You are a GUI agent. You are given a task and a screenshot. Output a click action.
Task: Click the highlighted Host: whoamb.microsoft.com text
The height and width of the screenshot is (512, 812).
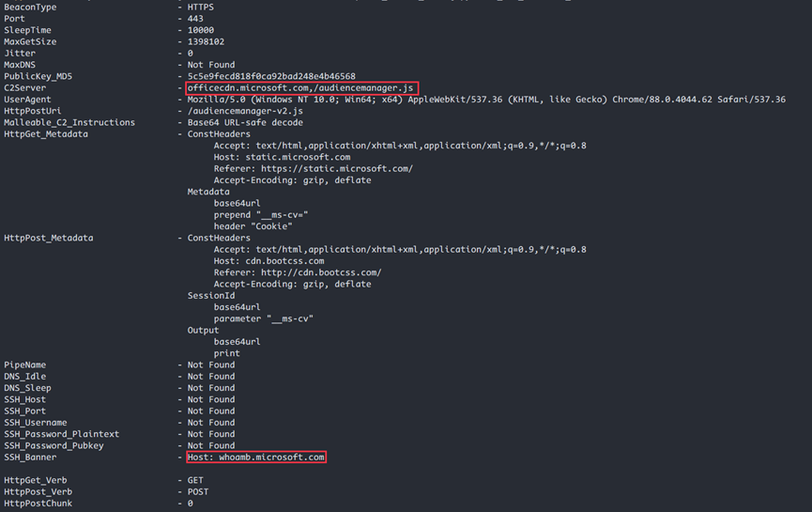[256, 458]
